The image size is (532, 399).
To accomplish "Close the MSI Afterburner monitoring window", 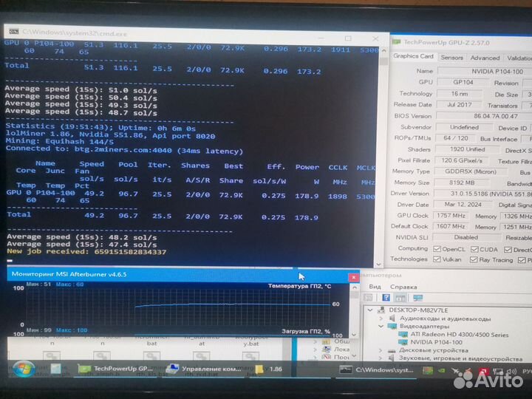I will 353,277.
